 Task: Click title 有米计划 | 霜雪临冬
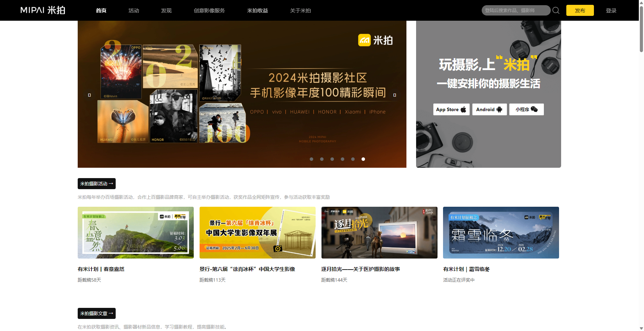[467, 269]
